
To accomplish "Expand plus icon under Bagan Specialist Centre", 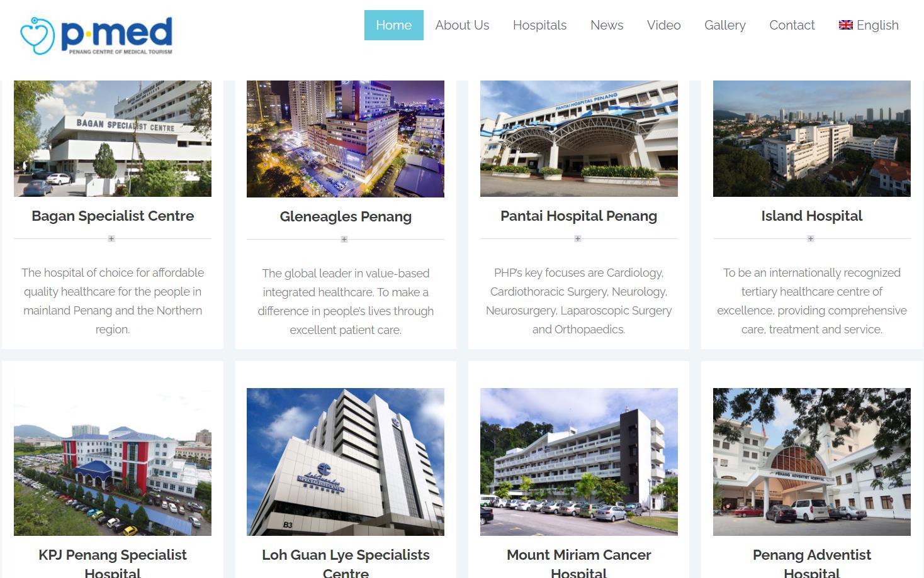I will (111, 239).
